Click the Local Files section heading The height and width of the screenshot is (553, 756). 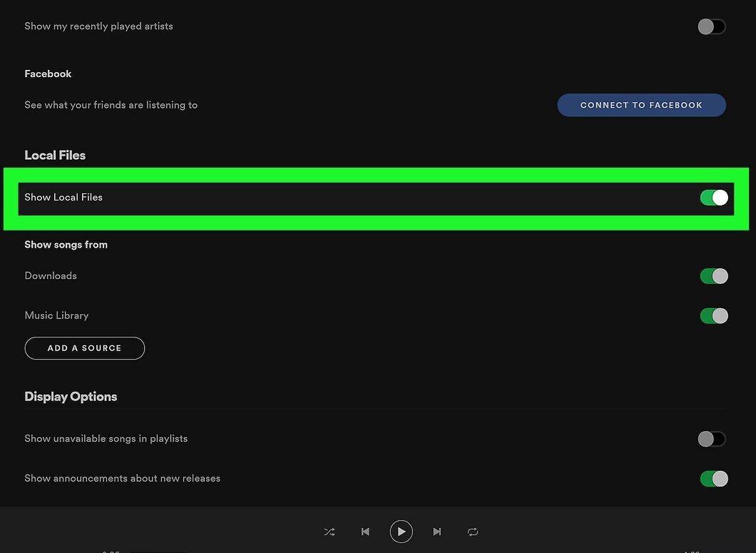(55, 155)
